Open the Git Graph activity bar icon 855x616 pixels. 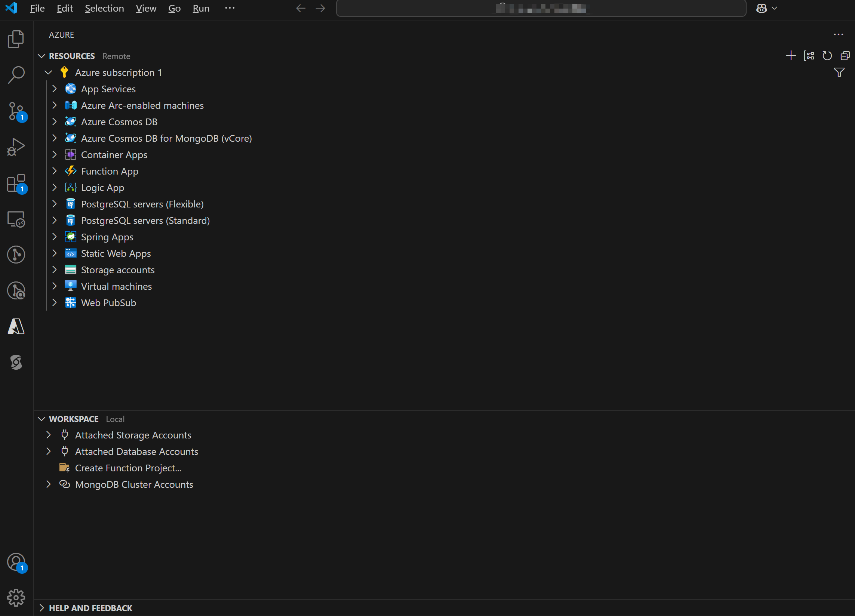pyautogui.click(x=16, y=255)
